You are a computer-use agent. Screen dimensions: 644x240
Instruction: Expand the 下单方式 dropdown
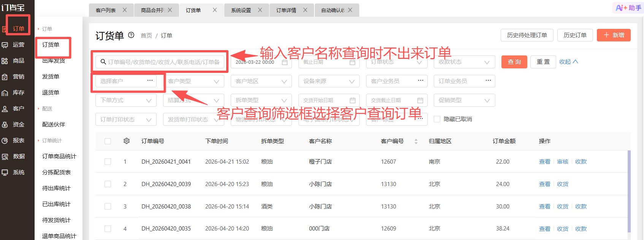coord(126,100)
